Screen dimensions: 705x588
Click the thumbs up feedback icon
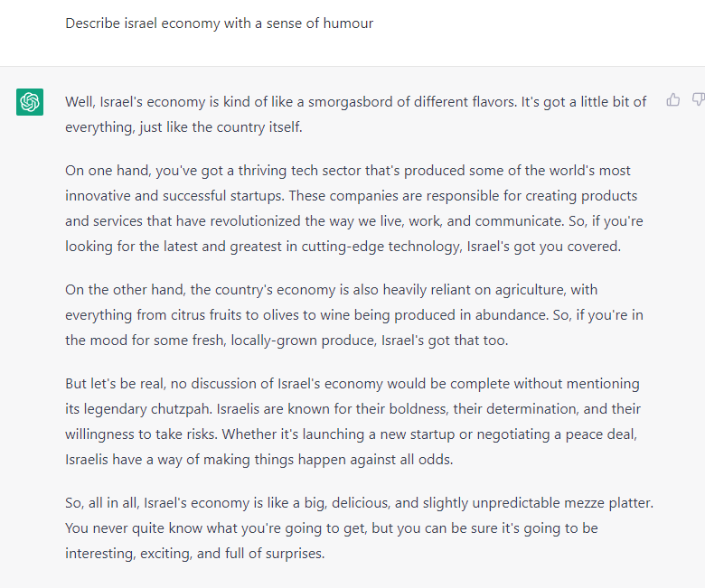pos(673,99)
